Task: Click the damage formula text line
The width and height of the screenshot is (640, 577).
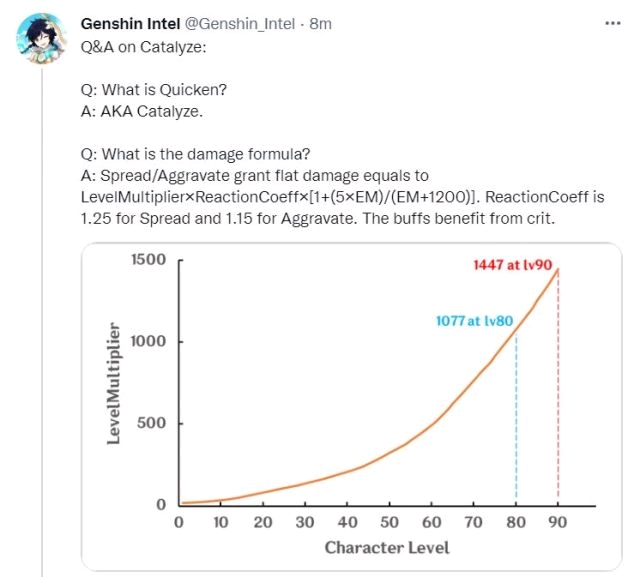Action: (342, 197)
